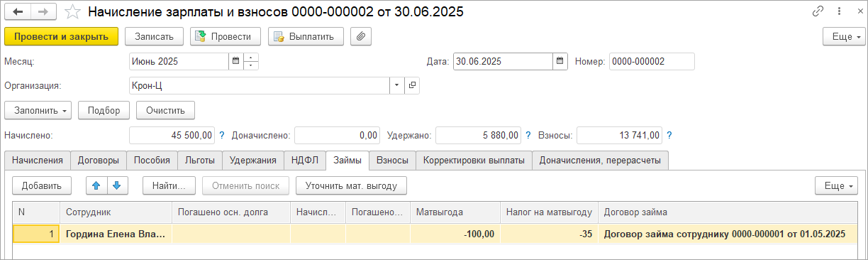This screenshot has width=868, height=260.
Task: Step month value with spinner arrows
Action: click(251, 62)
